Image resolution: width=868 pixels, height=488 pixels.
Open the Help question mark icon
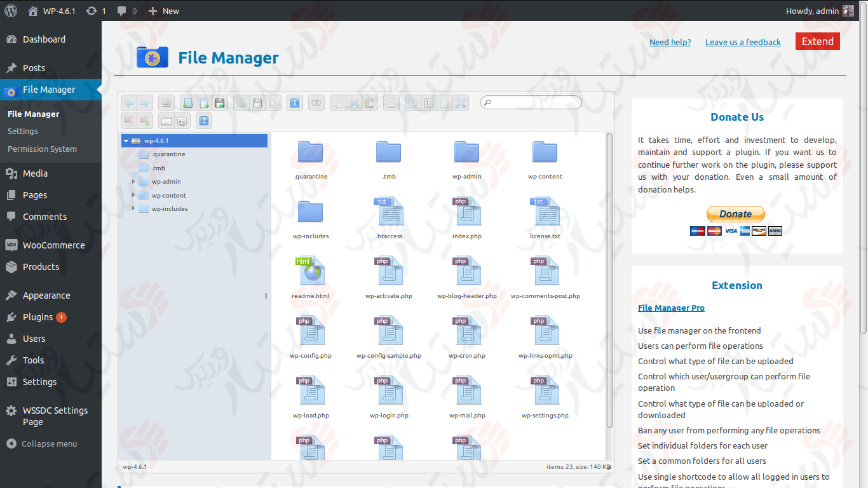204,120
